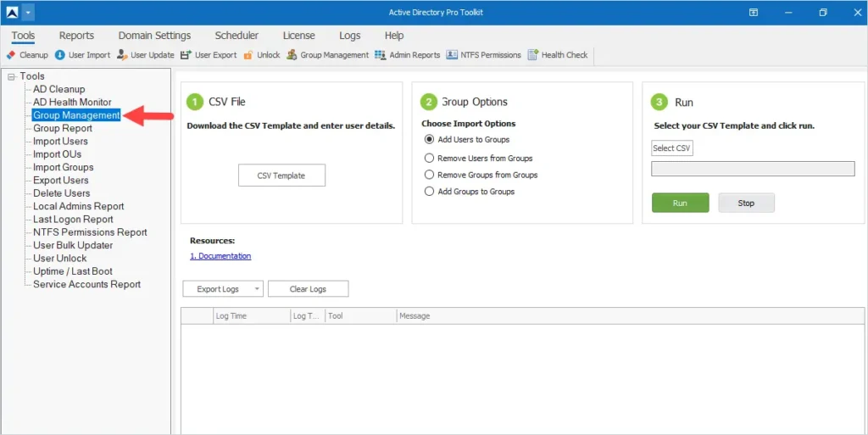
Task: Click the Log T... column header
Action: [x=308, y=316]
